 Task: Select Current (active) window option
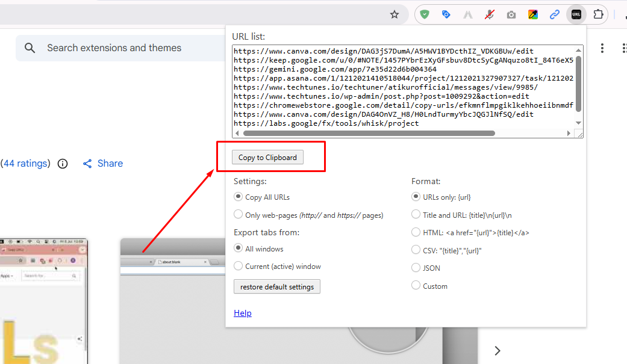pos(239,266)
